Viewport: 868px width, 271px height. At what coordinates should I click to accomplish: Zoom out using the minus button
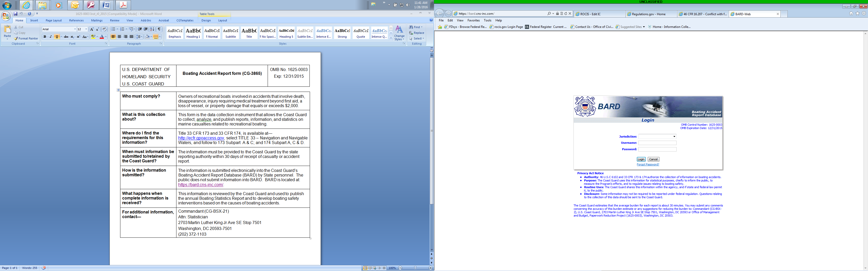click(400, 268)
